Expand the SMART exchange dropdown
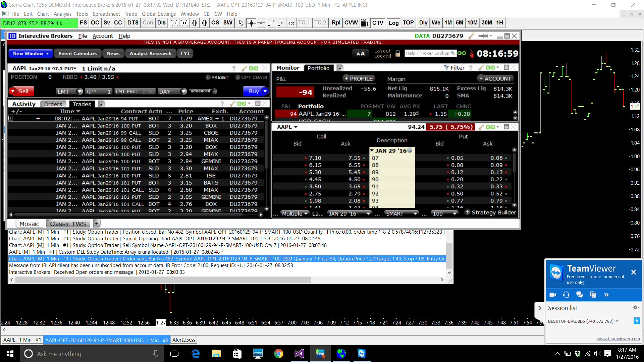Image resolution: width=644 pixels, height=362 pixels. 415,214
